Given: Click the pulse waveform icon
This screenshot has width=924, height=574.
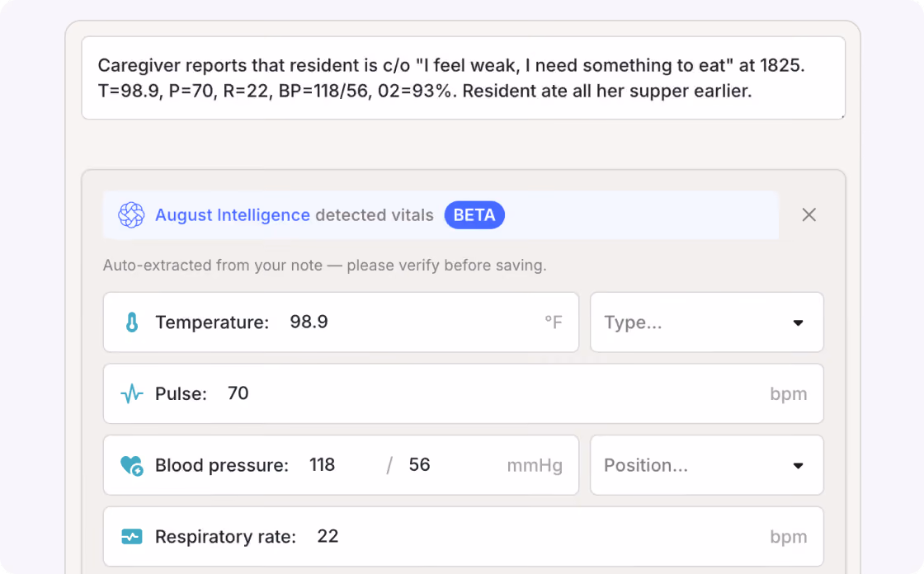Looking at the screenshot, I should click(132, 393).
